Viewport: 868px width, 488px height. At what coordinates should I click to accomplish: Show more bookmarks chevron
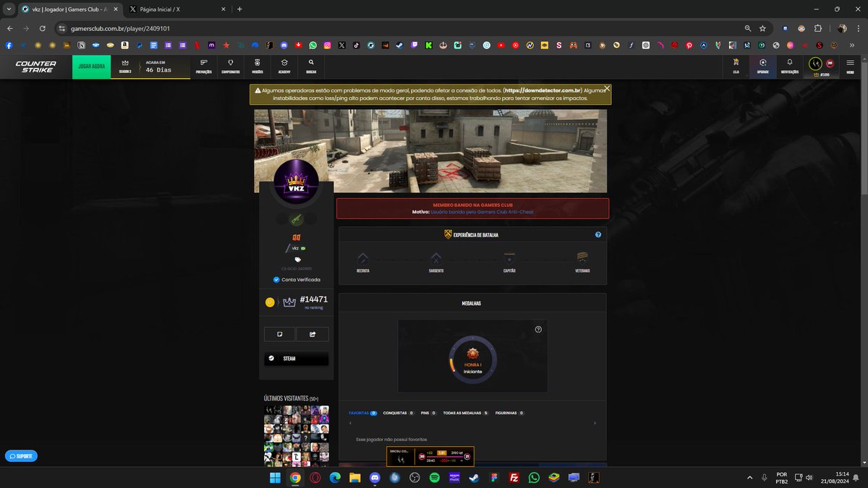click(x=852, y=45)
